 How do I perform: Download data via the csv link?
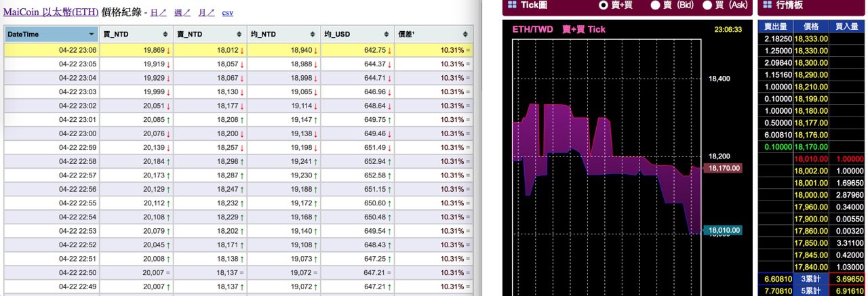[x=228, y=12]
